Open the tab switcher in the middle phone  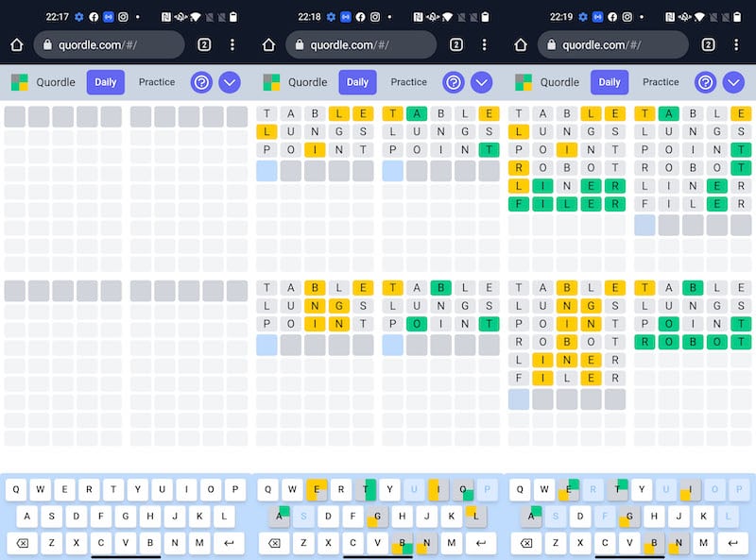click(456, 44)
